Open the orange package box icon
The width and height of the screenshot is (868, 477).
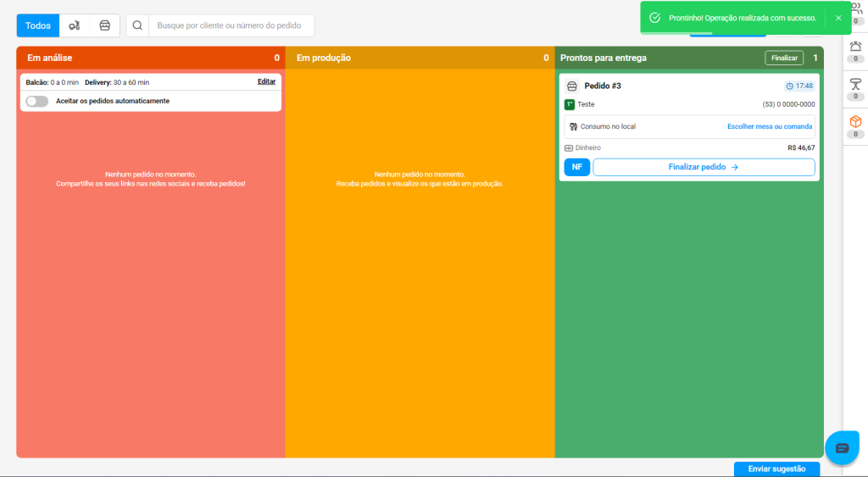click(x=855, y=121)
